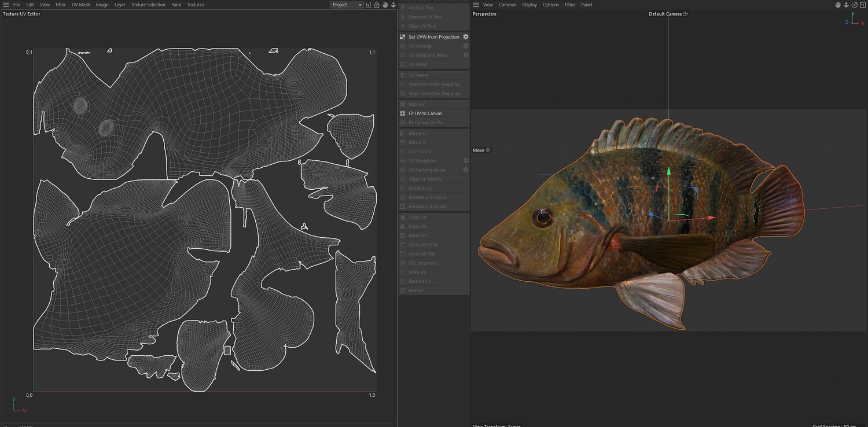Click the UV Peeler icon
This screenshot has width=868, height=427.
tap(403, 75)
